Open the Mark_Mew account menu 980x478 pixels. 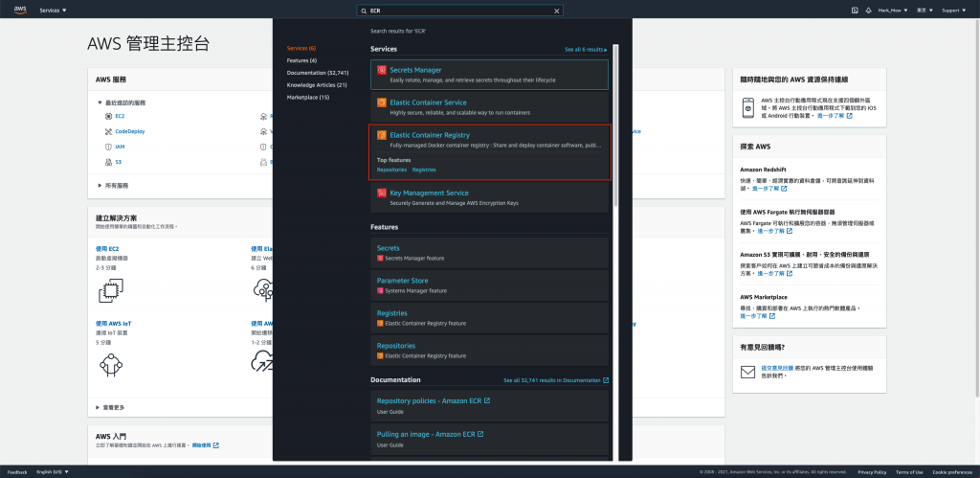click(893, 11)
